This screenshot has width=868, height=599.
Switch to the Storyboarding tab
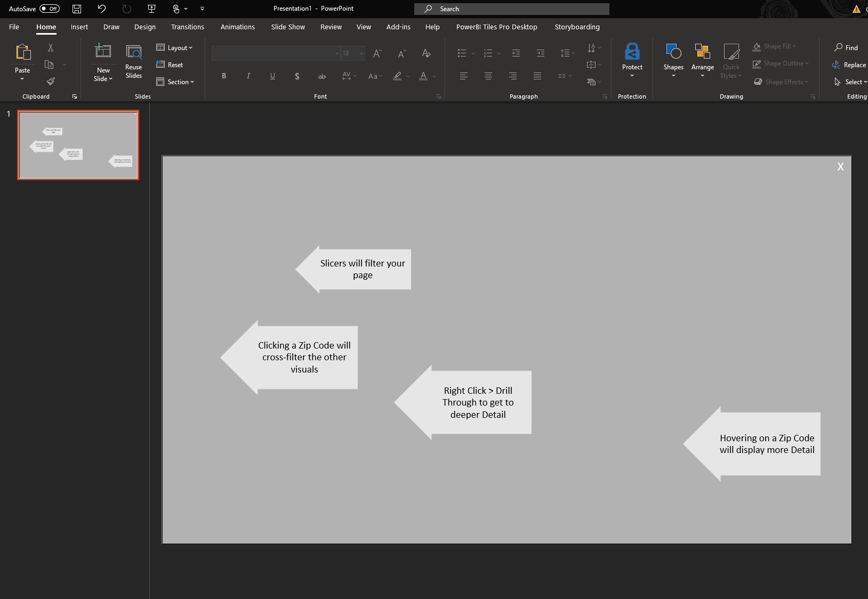(x=577, y=27)
